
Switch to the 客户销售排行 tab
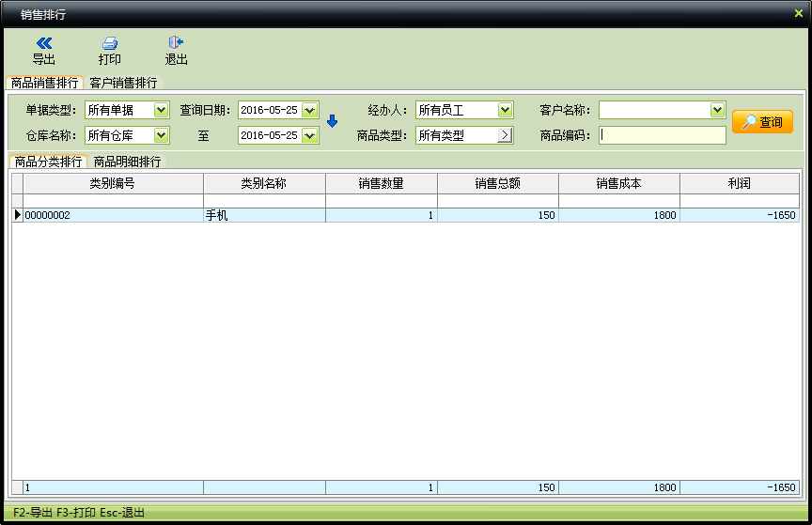click(123, 83)
